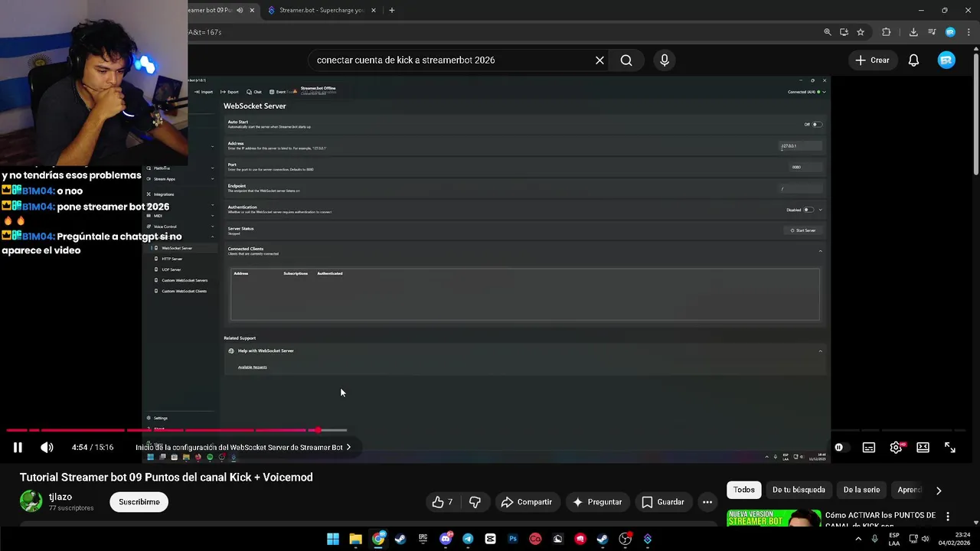Select the De tu búsqueda chip
Screen dimensions: 980x551
pos(799,490)
